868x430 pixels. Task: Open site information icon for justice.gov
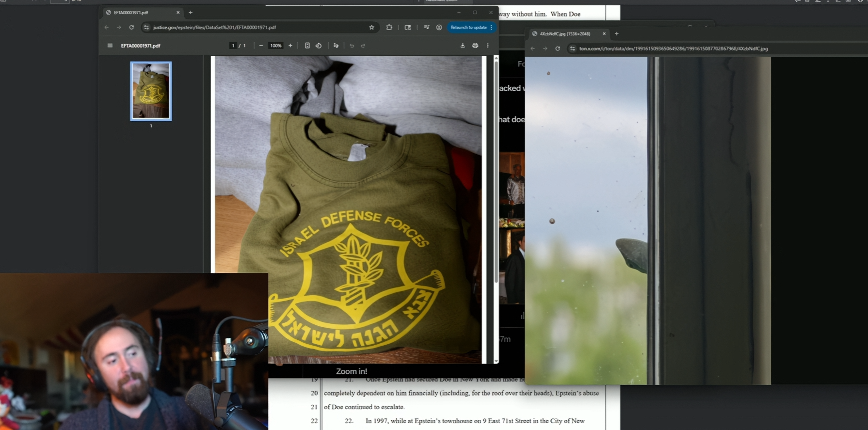click(x=146, y=28)
